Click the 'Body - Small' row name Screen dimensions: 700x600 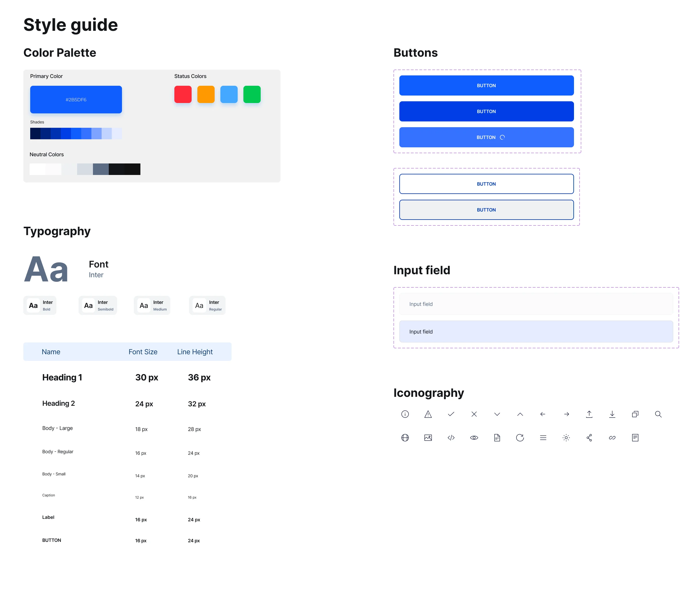point(54,474)
